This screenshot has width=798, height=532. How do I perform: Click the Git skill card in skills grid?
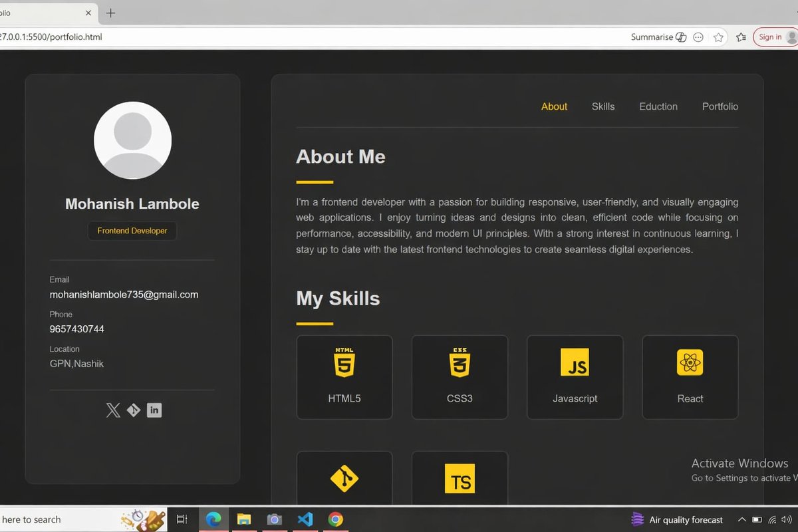(344, 478)
